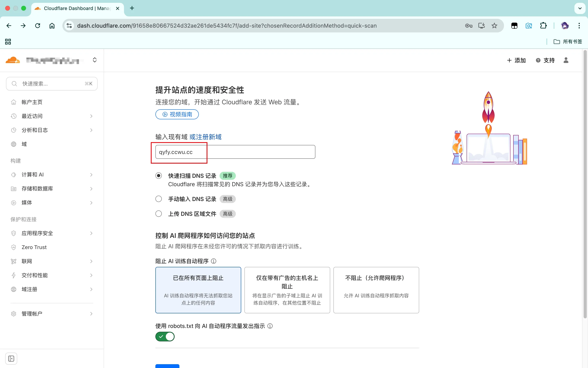The width and height of the screenshot is (588, 368).
Task: Bookmark page with the star icon
Action: (494, 26)
